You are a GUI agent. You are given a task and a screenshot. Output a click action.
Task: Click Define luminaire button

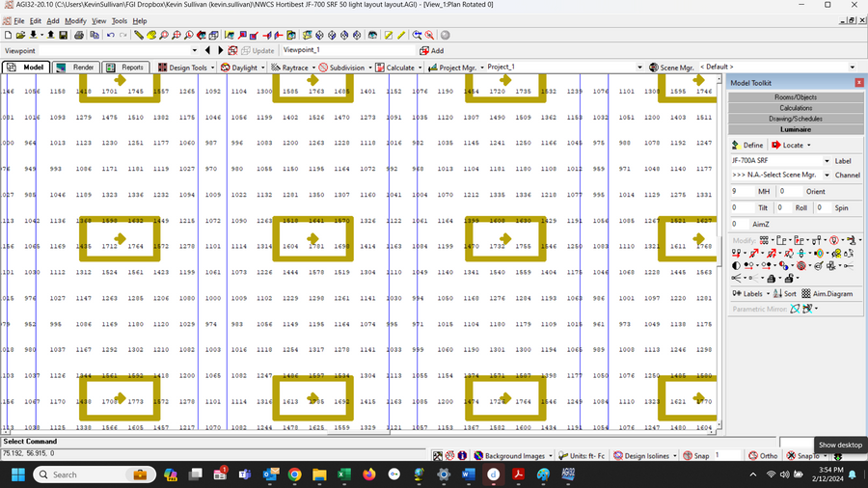(x=747, y=145)
